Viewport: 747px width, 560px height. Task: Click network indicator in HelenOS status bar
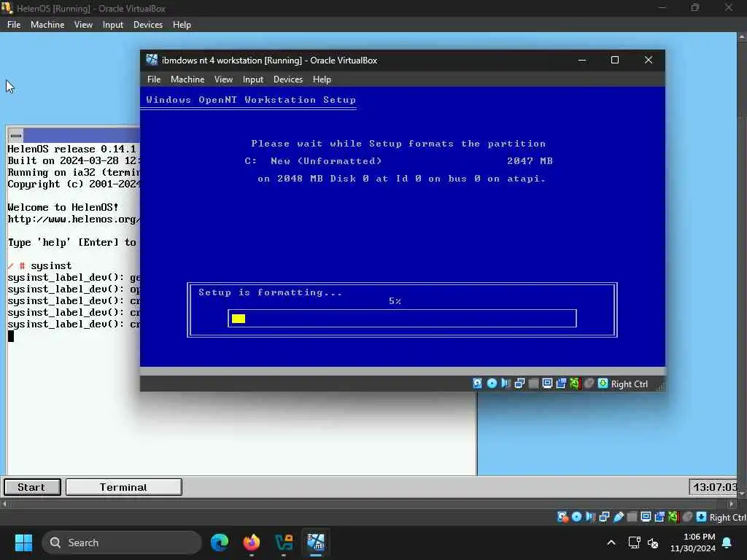pos(604,517)
